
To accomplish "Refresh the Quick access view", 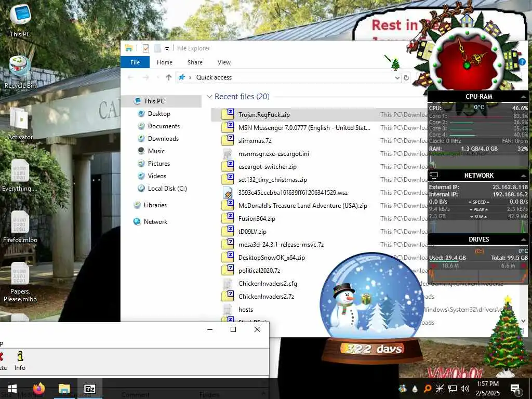I will point(406,78).
